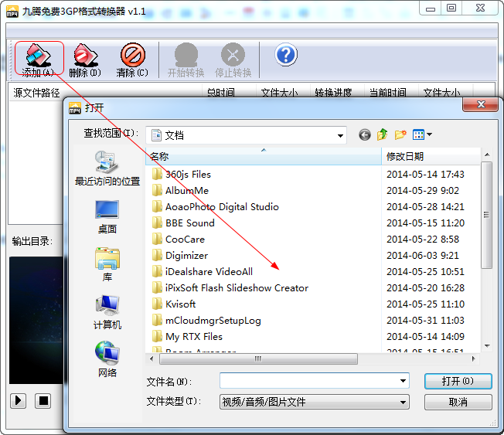Click the blue help question mark icon
This screenshot has height=435, width=504.
286,55
